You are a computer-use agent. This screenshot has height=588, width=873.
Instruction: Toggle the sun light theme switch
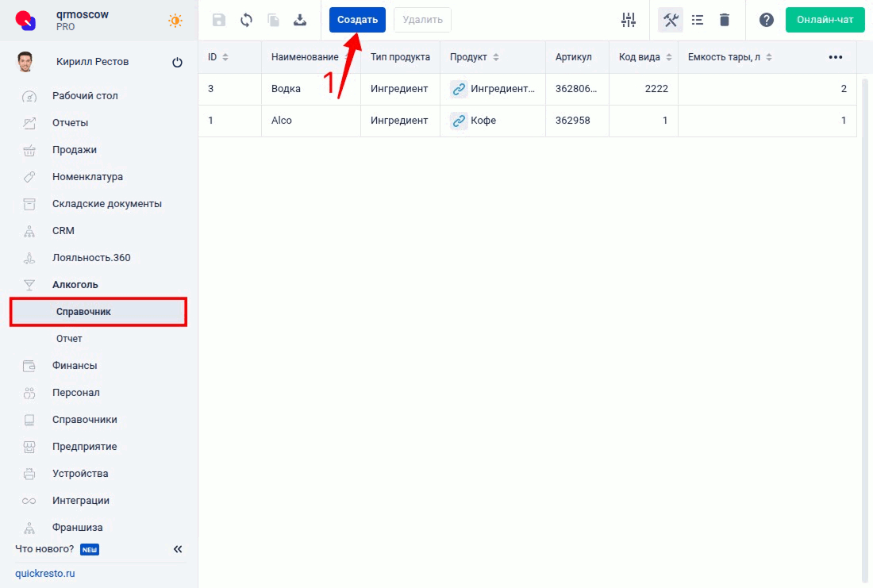175,21
